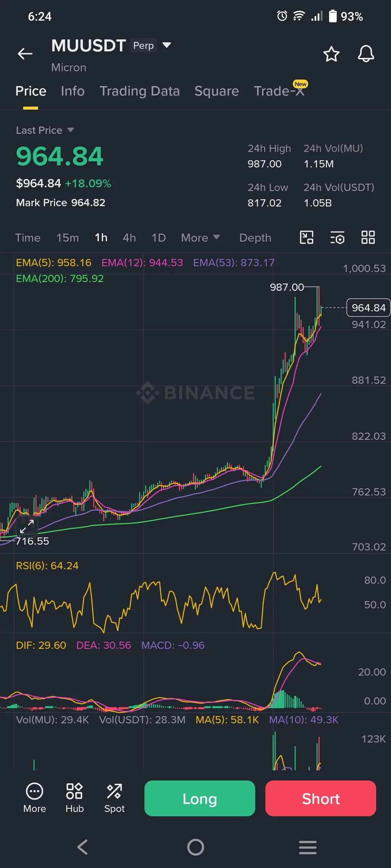This screenshot has height=868, width=391.
Task: Open the Trade-X tab
Action: pos(279,91)
